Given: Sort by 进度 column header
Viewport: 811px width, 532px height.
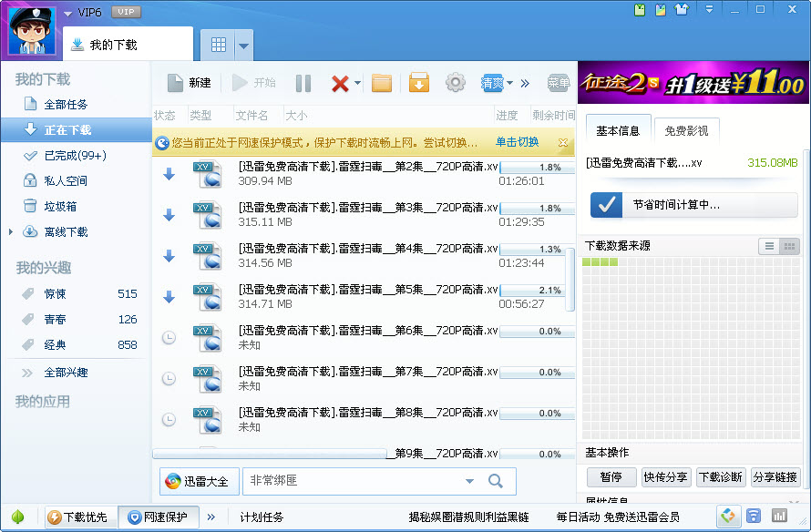Looking at the screenshot, I should coord(507,116).
